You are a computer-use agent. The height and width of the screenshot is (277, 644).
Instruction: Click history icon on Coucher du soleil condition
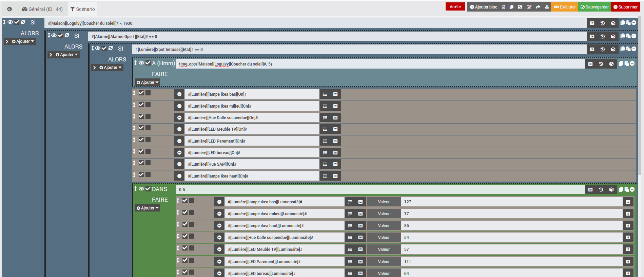[602, 23]
